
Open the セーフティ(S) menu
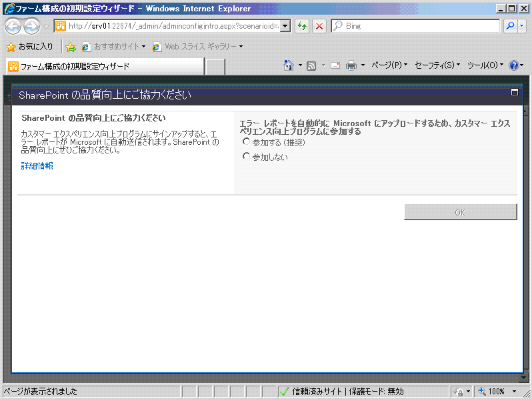tap(437, 65)
